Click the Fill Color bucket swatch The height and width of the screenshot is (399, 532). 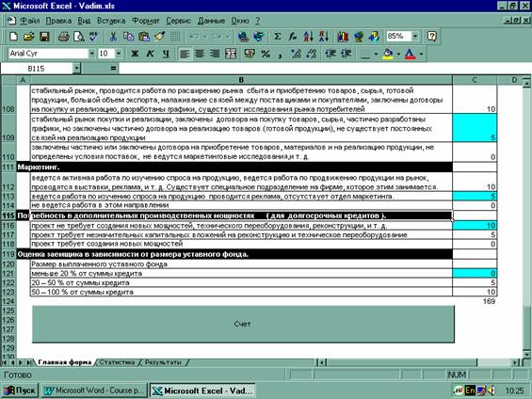point(388,54)
